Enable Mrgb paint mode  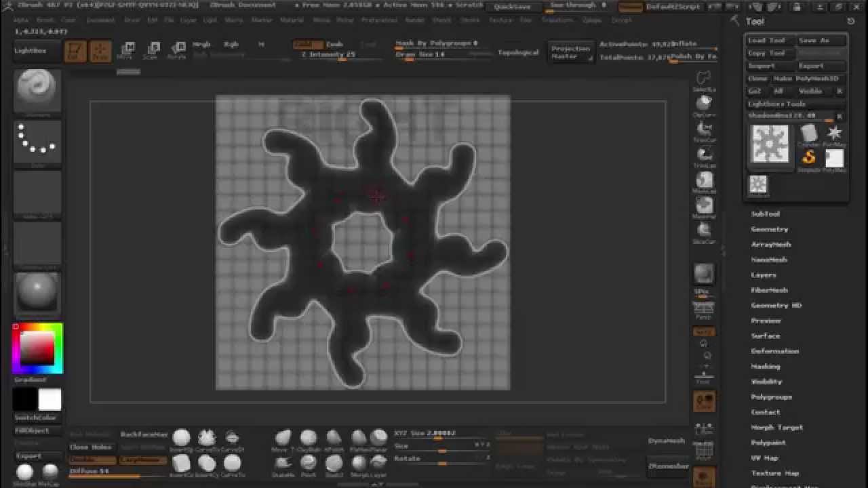click(x=201, y=44)
